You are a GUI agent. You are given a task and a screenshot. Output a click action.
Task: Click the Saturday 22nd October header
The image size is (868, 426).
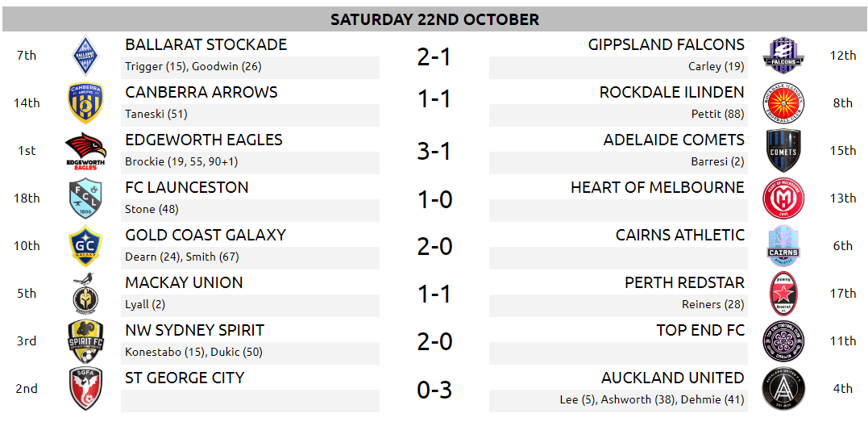[434, 19]
